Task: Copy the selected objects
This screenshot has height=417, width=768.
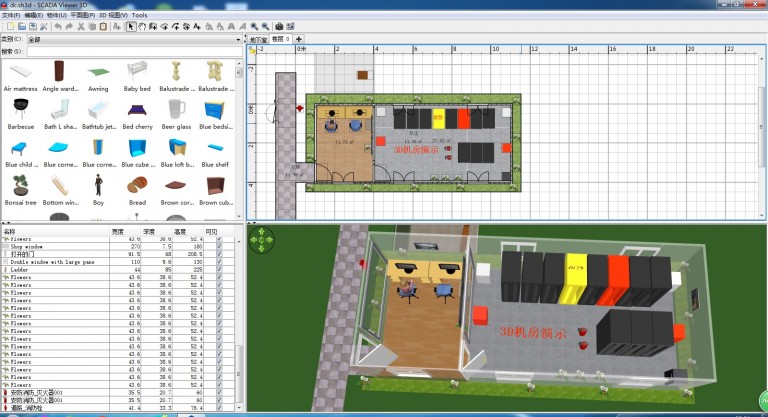Action: tap(92, 26)
